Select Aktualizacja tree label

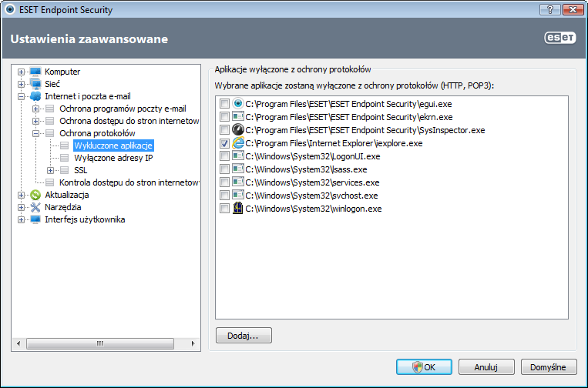point(67,195)
